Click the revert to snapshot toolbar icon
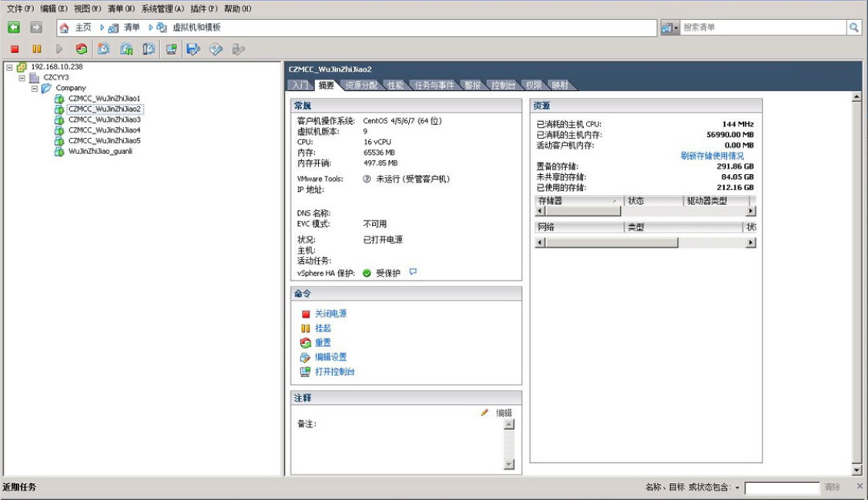The height and width of the screenshot is (500, 868). click(126, 49)
